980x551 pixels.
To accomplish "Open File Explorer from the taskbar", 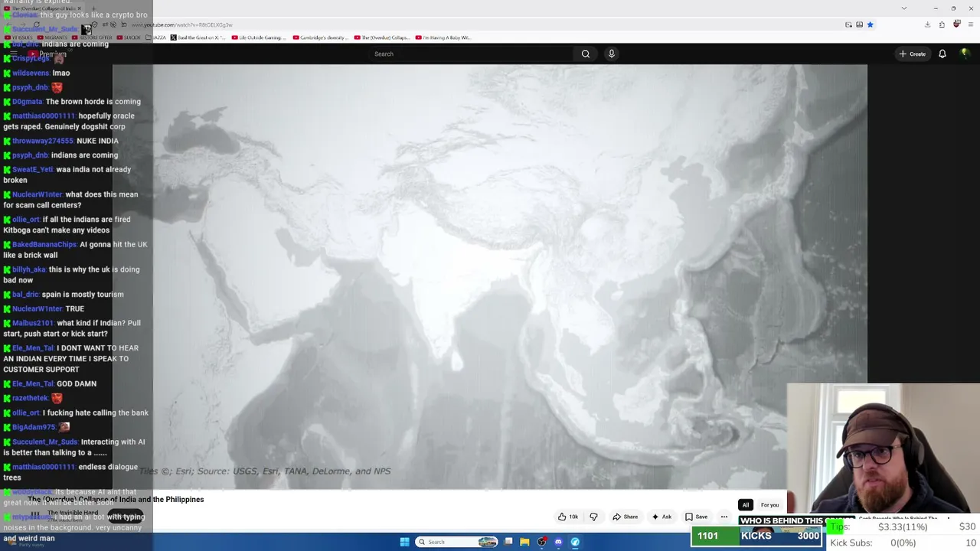I will tap(524, 542).
